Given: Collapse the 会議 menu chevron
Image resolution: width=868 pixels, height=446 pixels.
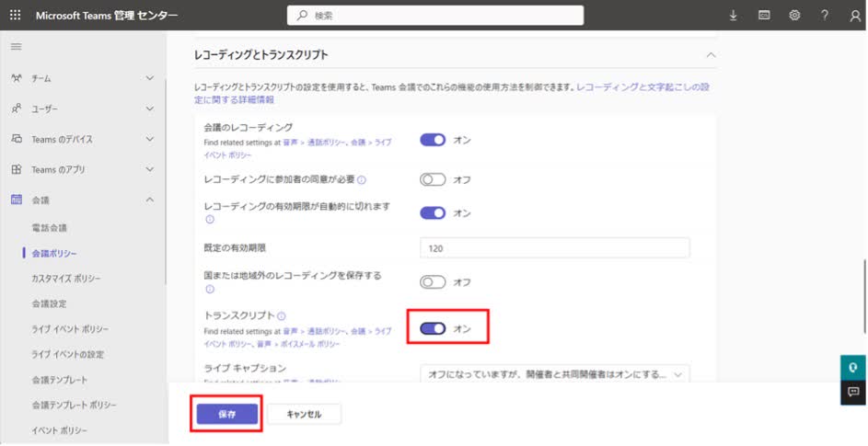Looking at the screenshot, I should pos(149,200).
